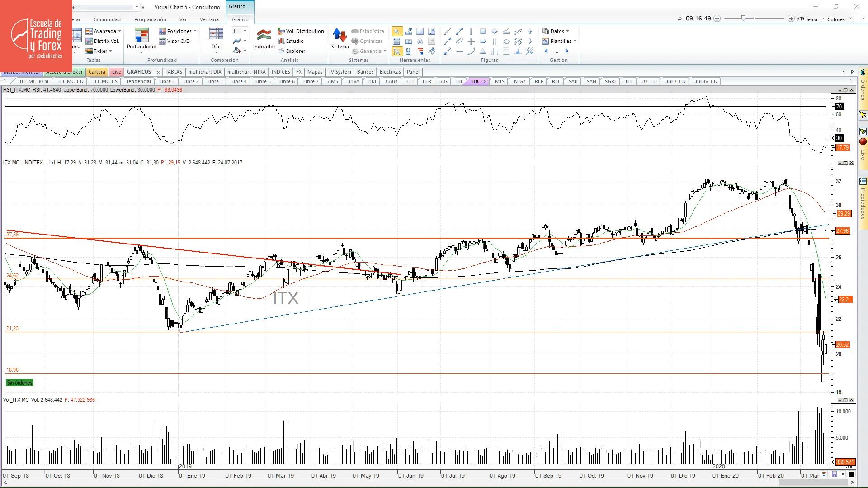Viewport: 868px width, 488px height.
Task: Select the diamond figure
Action: [495, 31]
